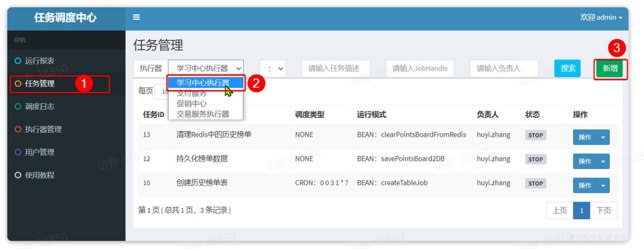
Task: Click 操作 button for task 10
Action: pyautogui.click(x=585, y=185)
